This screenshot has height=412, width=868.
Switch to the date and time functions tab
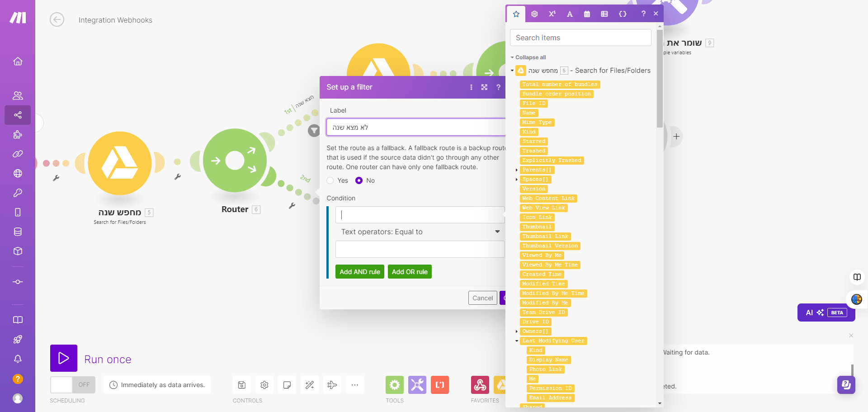tap(587, 14)
